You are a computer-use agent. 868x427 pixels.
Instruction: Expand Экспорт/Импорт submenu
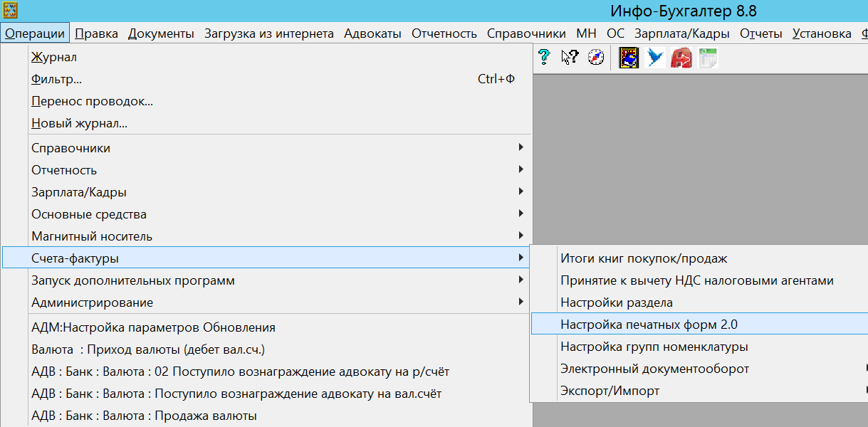(x=700, y=391)
